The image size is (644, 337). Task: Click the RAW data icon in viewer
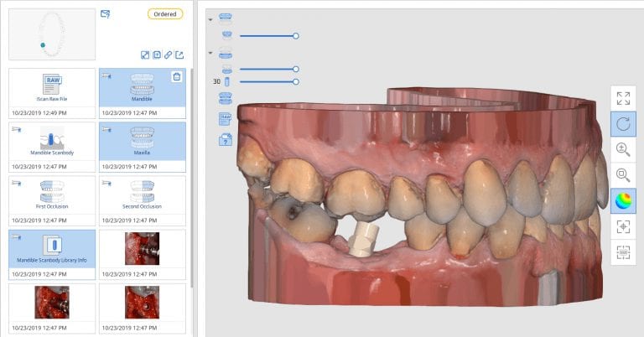pyautogui.click(x=225, y=119)
